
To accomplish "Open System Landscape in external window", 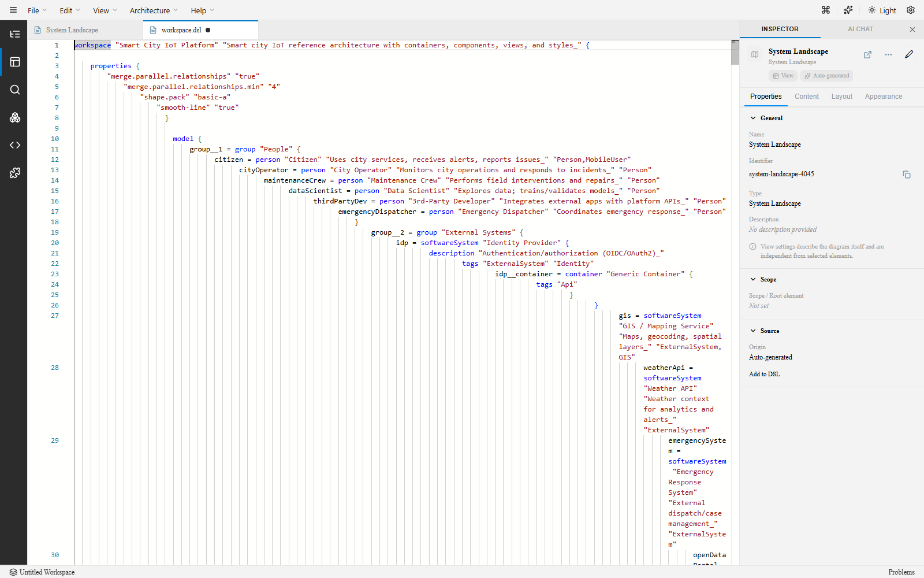I will (x=867, y=55).
